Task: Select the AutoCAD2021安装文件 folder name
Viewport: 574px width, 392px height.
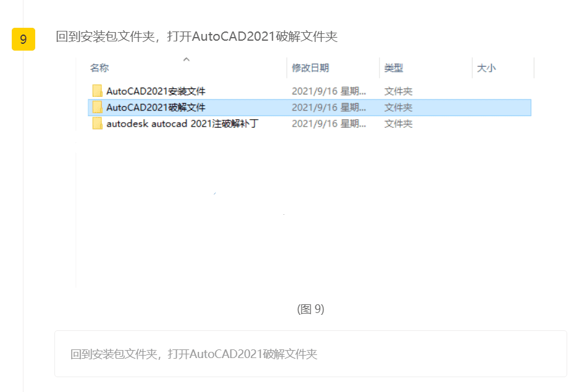Action: coord(156,91)
